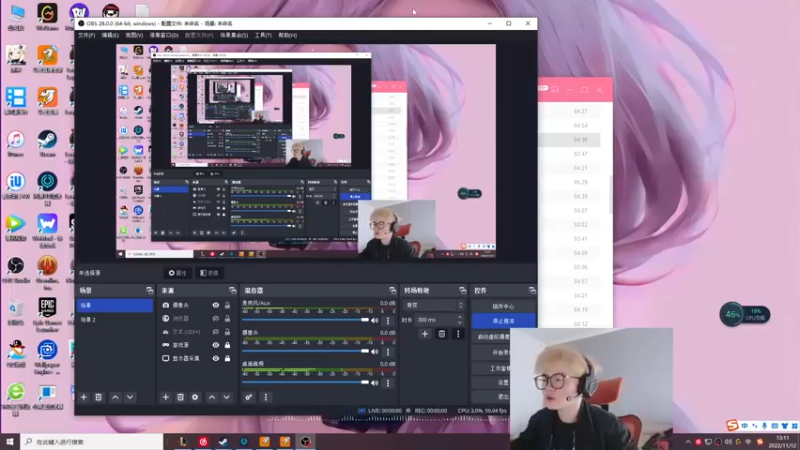Toggle the lock on the browser source
Image resolution: width=800 pixels, height=450 pixels.
(x=228, y=318)
